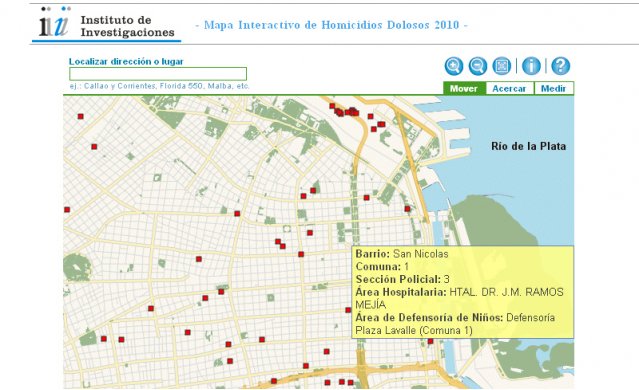Click the red marker cluster at top
639x390 pixels.
pos(345,110)
